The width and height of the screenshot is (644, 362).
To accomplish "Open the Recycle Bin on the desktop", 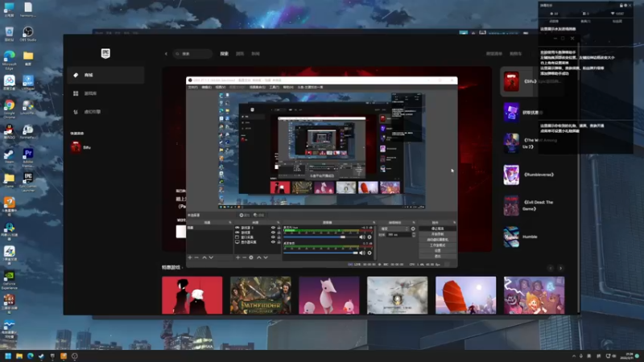I will [x=9, y=34].
